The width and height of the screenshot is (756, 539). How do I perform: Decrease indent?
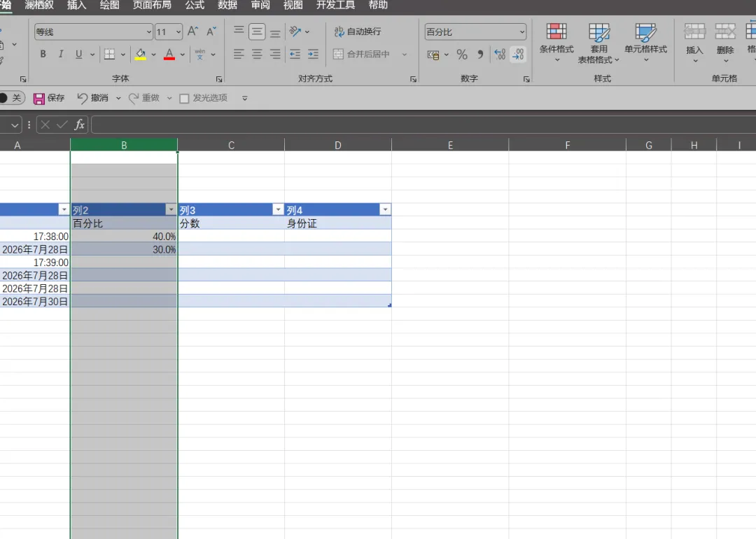295,54
